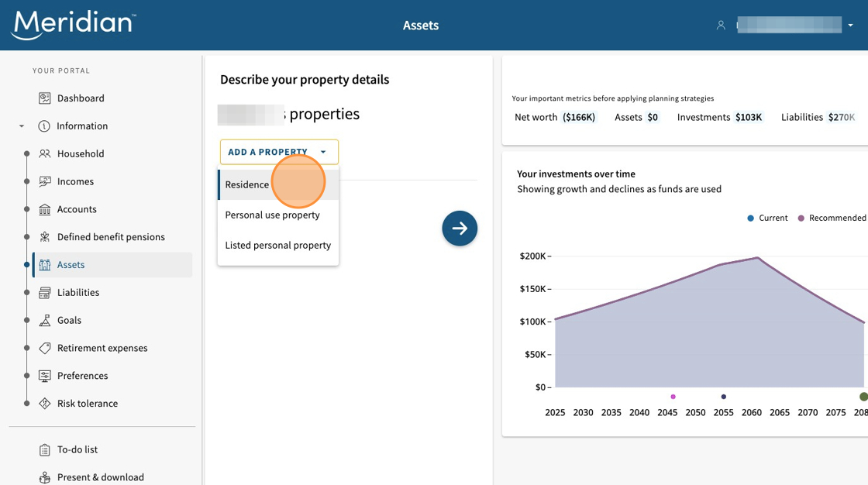Screen dimensions: 868x485
Task: Choose Listed personal property option
Action: click(278, 245)
